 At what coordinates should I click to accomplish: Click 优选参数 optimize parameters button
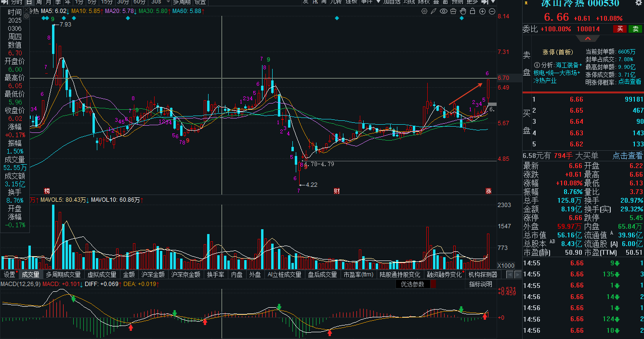click(x=413, y=284)
